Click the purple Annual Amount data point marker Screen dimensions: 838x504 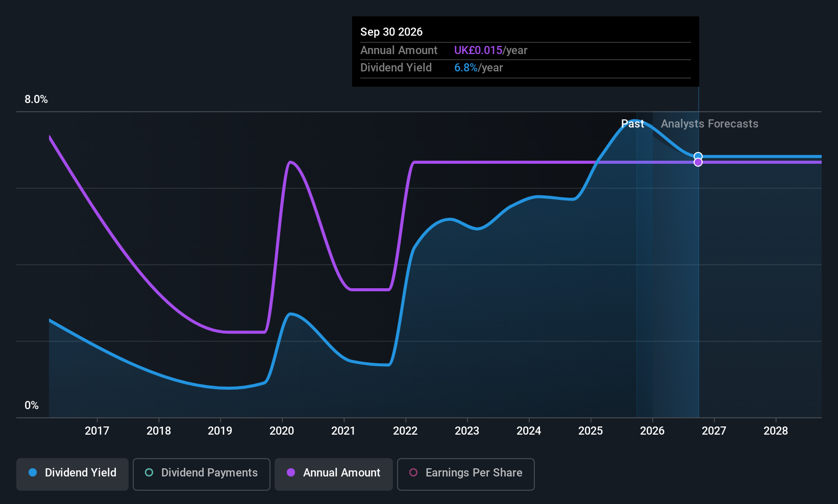(x=698, y=162)
